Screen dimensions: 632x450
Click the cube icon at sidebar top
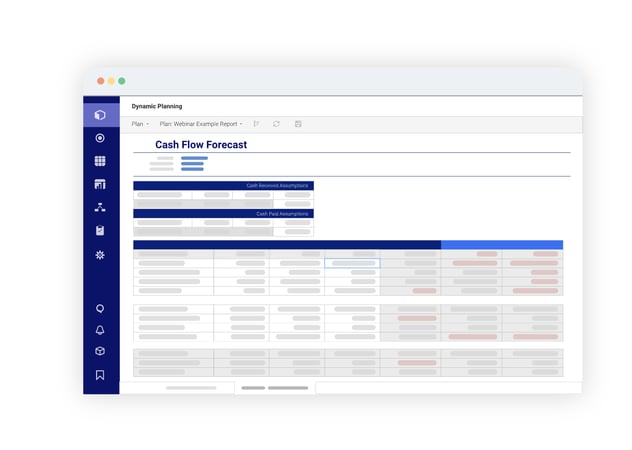100,115
